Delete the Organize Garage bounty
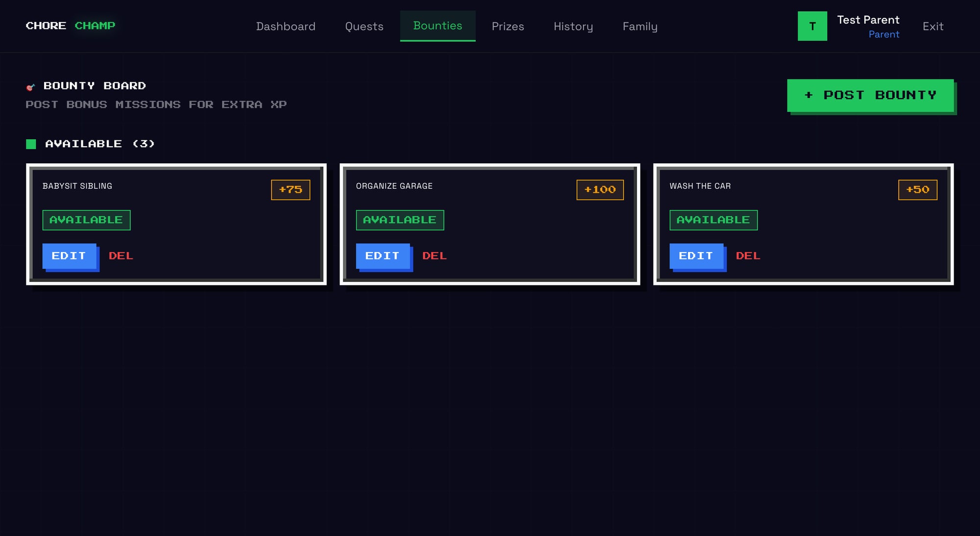 tap(434, 255)
